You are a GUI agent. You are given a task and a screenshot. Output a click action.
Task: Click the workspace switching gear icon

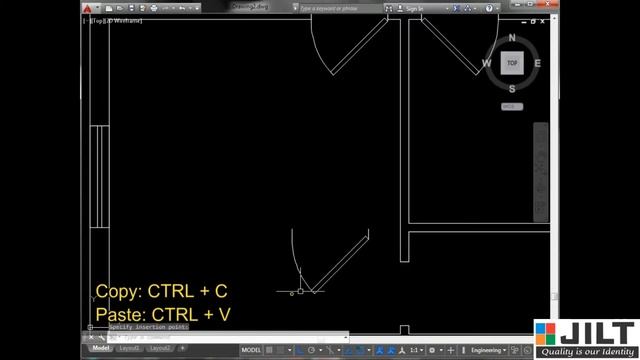pos(432,350)
